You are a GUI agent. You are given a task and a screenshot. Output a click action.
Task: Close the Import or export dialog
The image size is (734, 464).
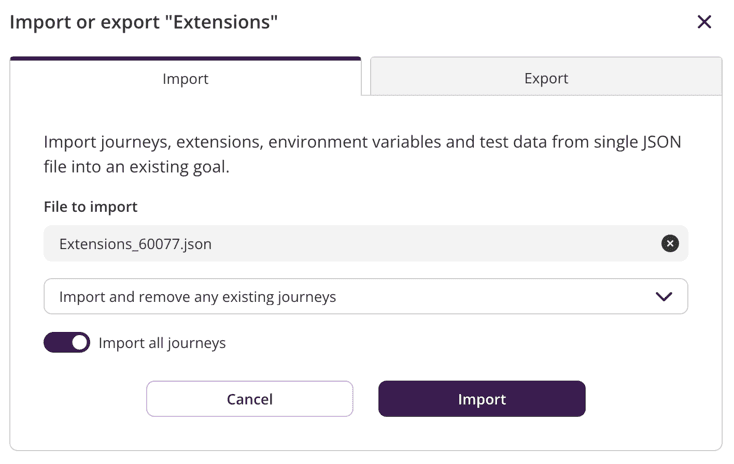pos(704,22)
